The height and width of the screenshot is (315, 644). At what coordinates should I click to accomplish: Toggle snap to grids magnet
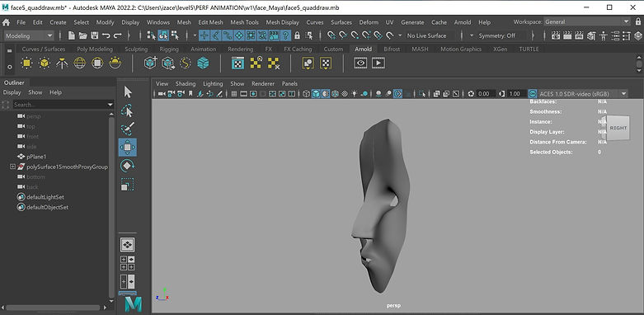coord(331,35)
